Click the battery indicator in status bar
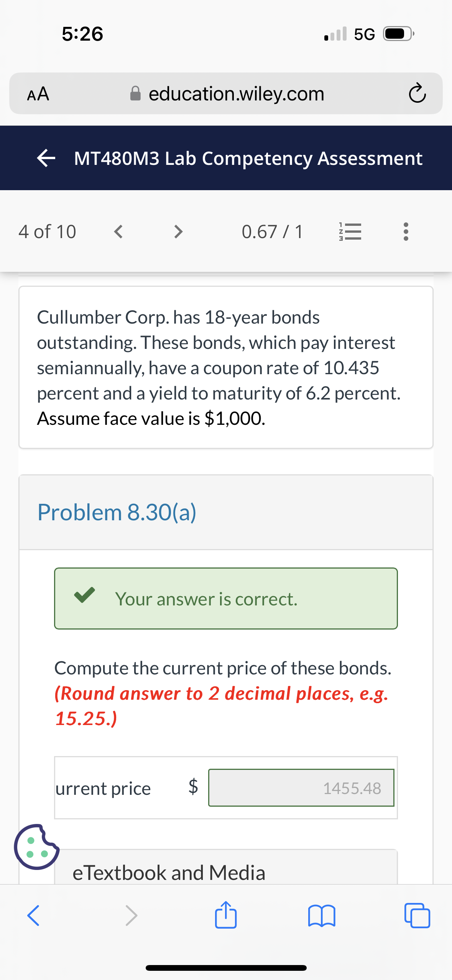 397,34
